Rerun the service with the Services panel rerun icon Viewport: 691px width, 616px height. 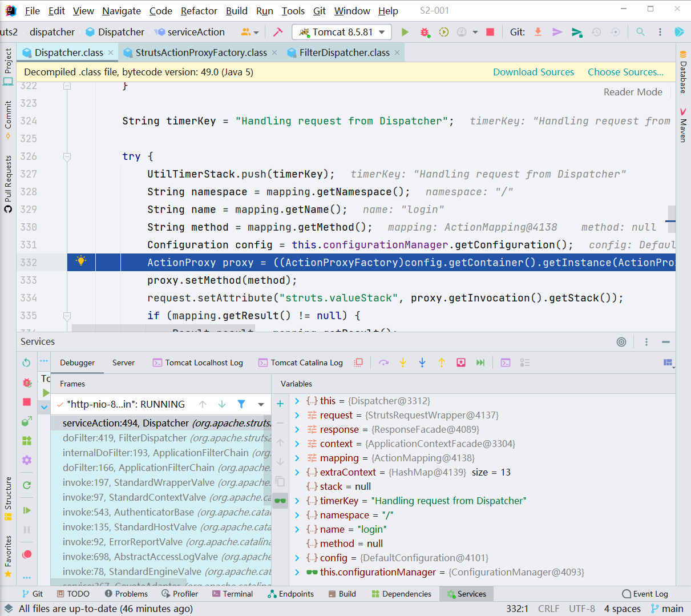coord(26,363)
